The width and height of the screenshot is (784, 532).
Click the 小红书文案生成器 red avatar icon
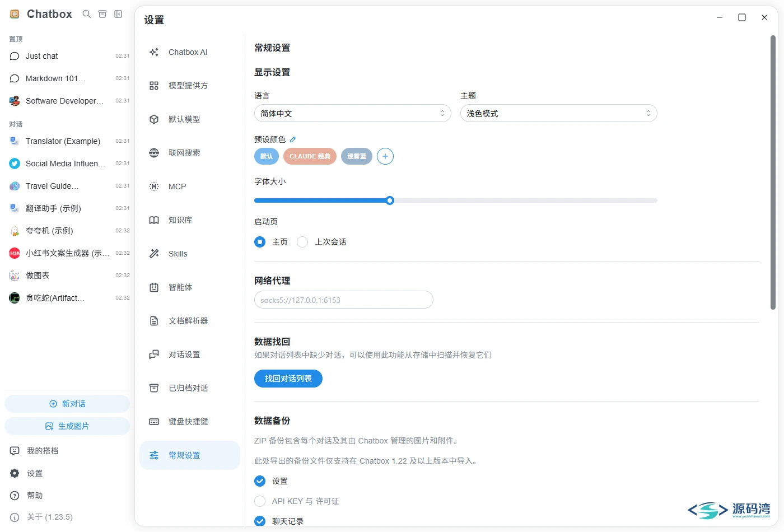pos(15,253)
